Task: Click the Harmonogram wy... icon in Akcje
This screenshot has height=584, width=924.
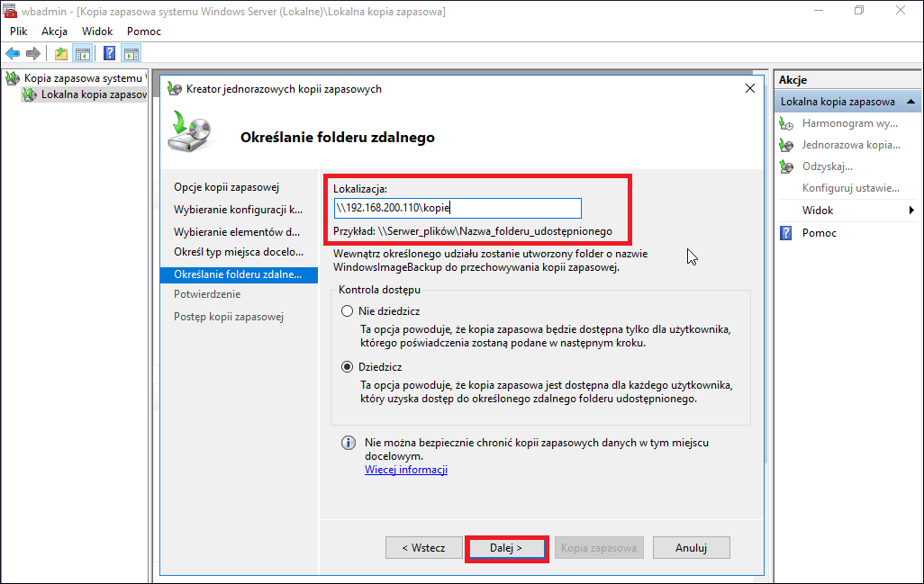Action: (786, 123)
